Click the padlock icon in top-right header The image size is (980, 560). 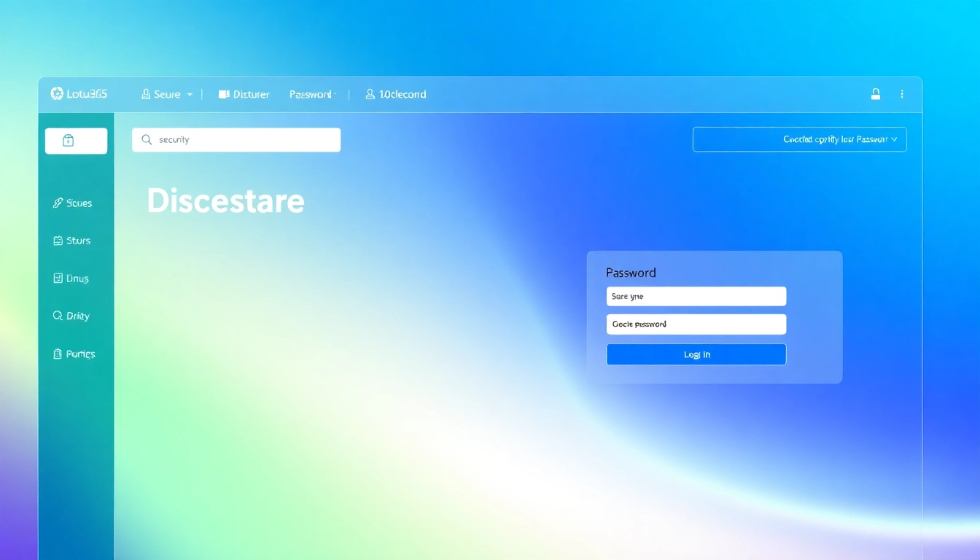pyautogui.click(x=876, y=94)
